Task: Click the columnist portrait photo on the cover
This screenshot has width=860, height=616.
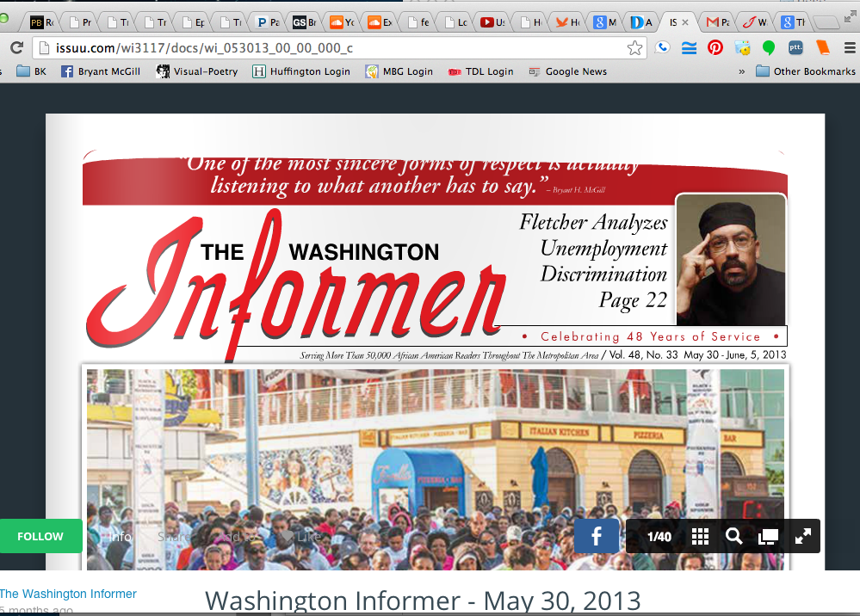Action: 731,259
